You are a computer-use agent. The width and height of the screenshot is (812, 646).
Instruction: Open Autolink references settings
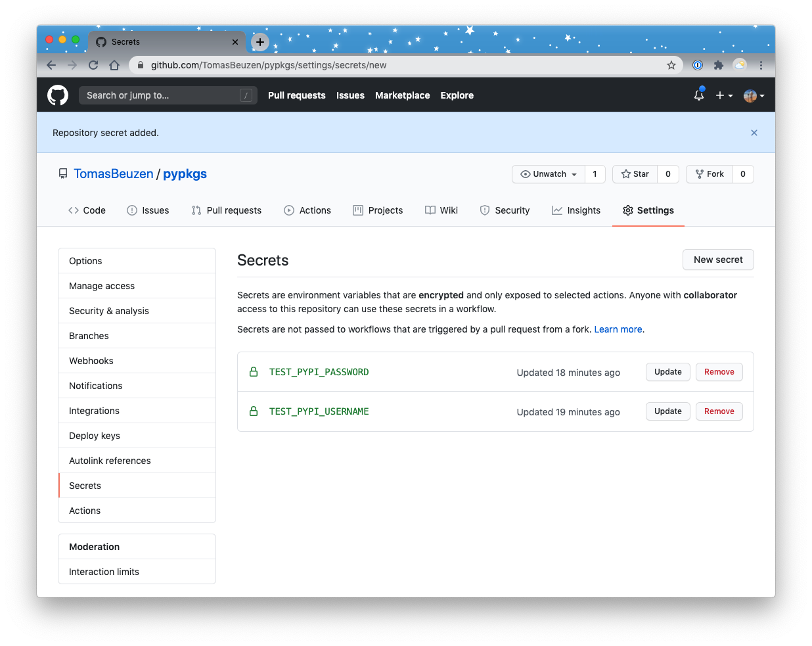coord(137,461)
